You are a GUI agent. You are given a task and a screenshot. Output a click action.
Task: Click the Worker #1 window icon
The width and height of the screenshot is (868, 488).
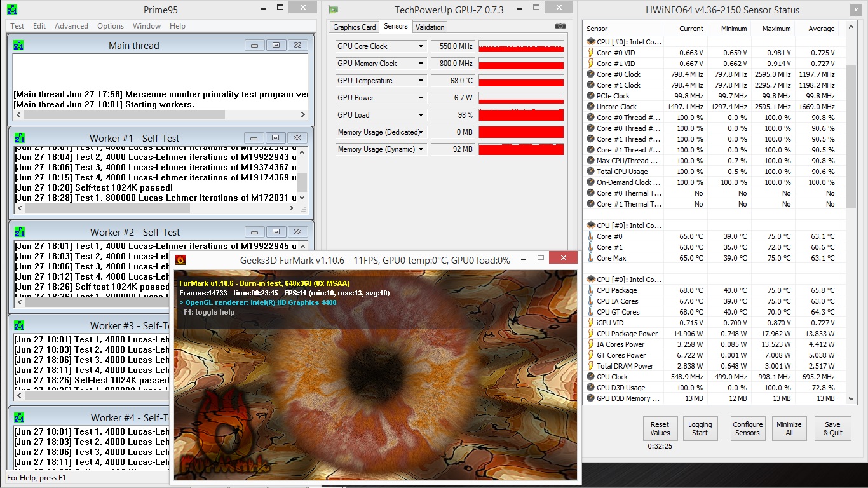[18, 138]
